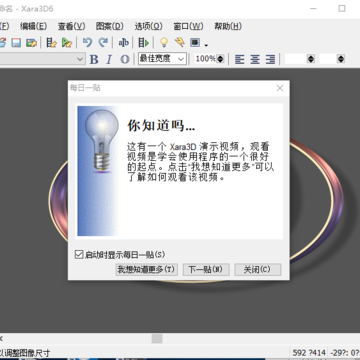Screen dimensions: 360x360
Task: Expand the font name dropdown
Action: coord(80,59)
